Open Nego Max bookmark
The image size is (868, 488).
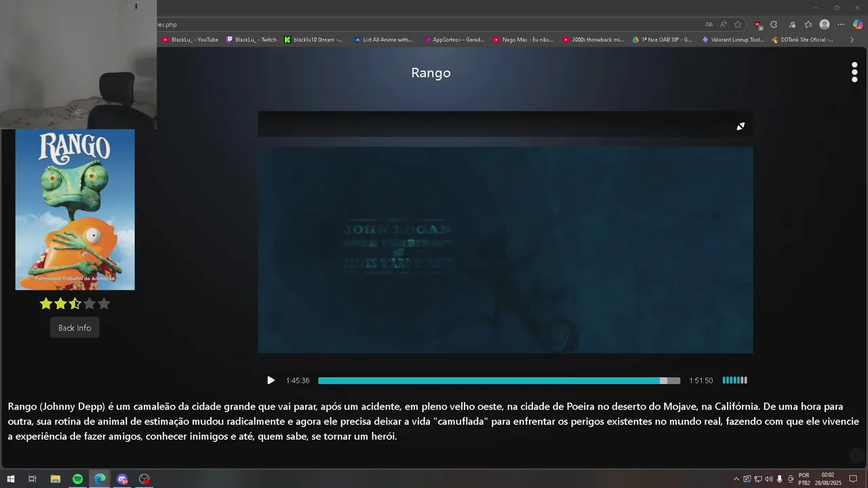(524, 40)
